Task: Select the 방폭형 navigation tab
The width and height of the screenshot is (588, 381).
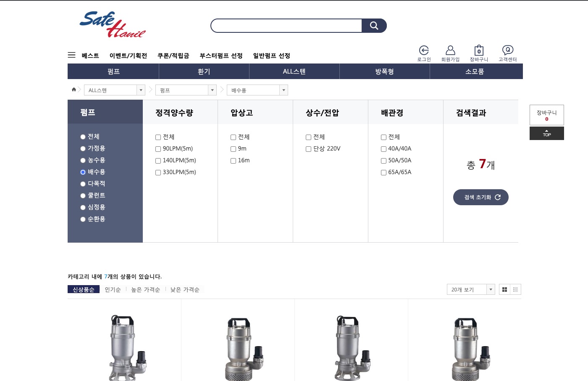Action: click(384, 71)
